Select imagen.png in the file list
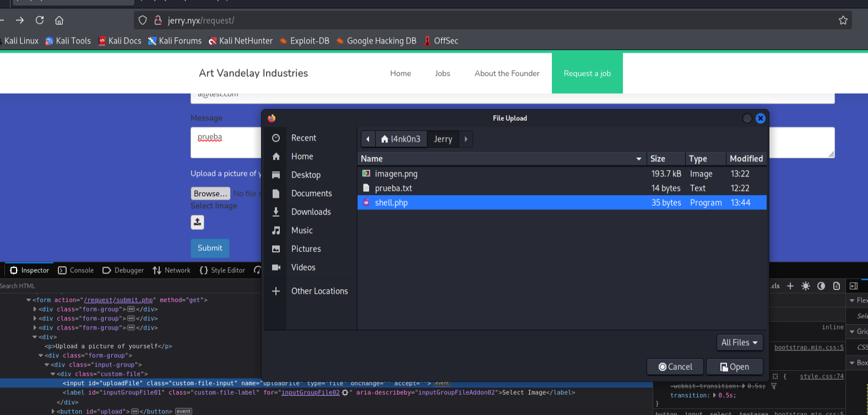 click(x=396, y=174)
